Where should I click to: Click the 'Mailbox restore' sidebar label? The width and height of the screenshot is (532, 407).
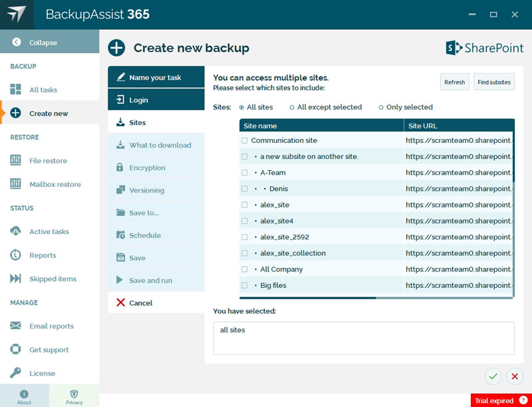55,184
